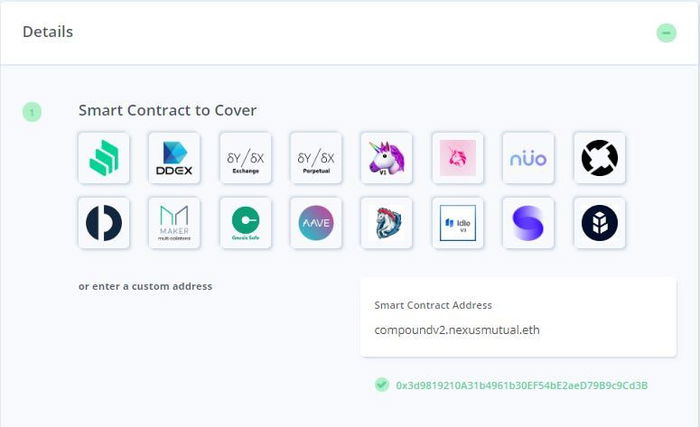Collapse the Details section with minus button
This screenshot has width=700, height=427.
666,33
